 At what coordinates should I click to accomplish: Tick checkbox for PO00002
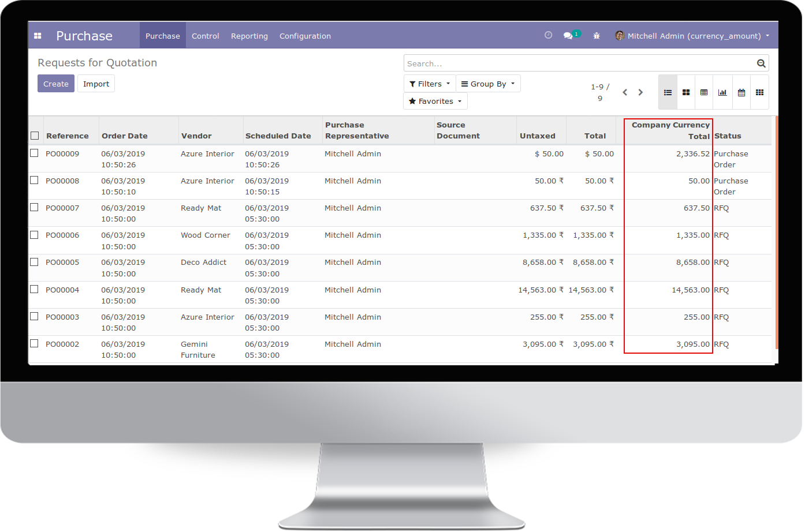(x=34, y=343)
